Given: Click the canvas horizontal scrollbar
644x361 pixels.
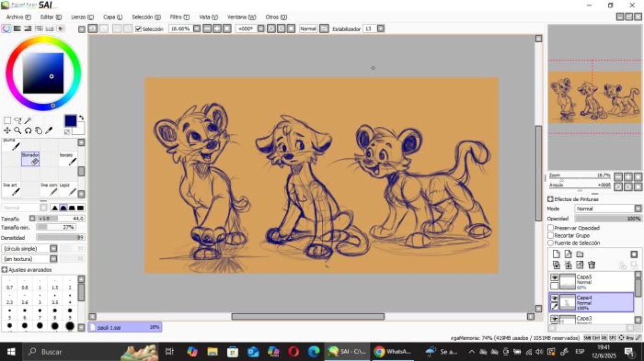Looking at the screenshot, I should (308, 317).
